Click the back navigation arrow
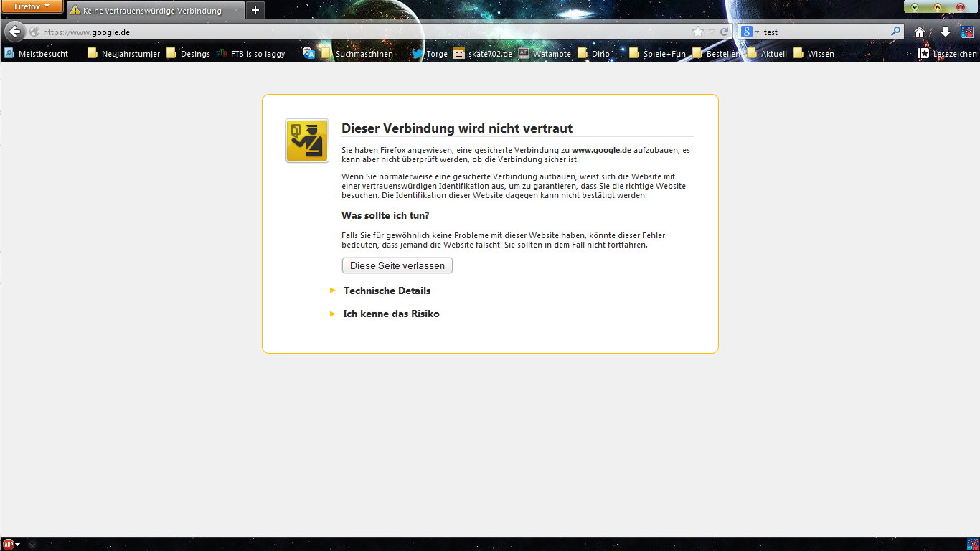Image resolution: width=980 pixels, height=551 pixels. point(14,32)
